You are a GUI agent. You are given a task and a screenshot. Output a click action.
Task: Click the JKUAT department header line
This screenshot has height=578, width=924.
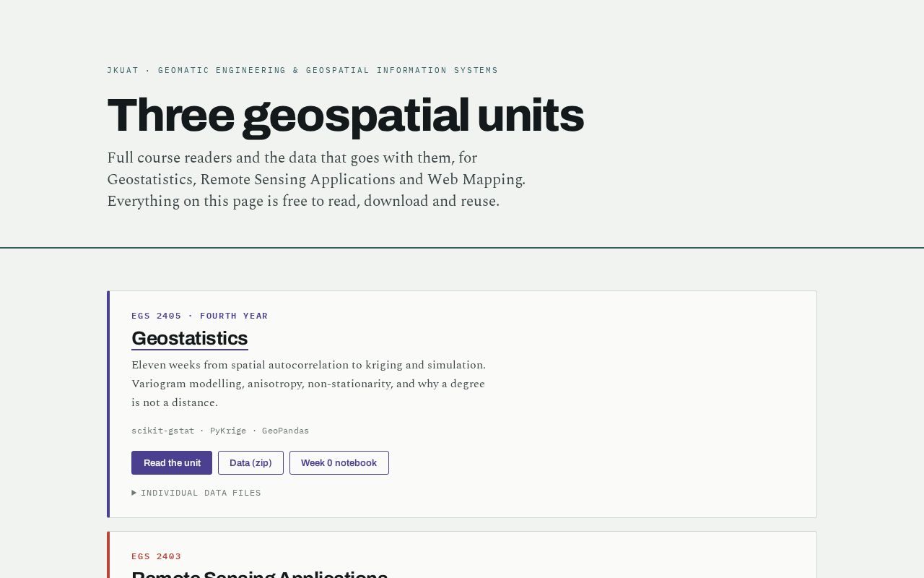click(302, 70)
